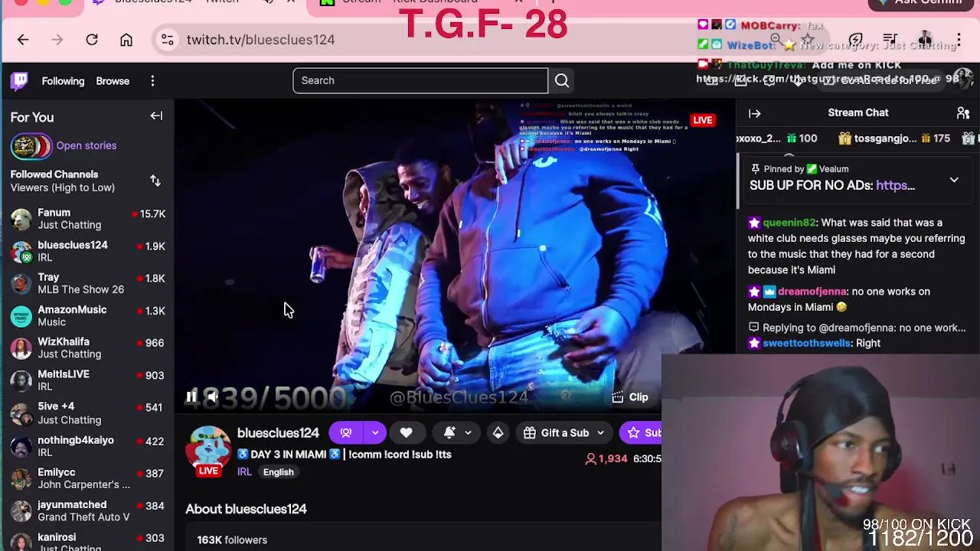Click the Bits diamond icon button
Viewport: 980px width, 551px height.
click(498, 433)
